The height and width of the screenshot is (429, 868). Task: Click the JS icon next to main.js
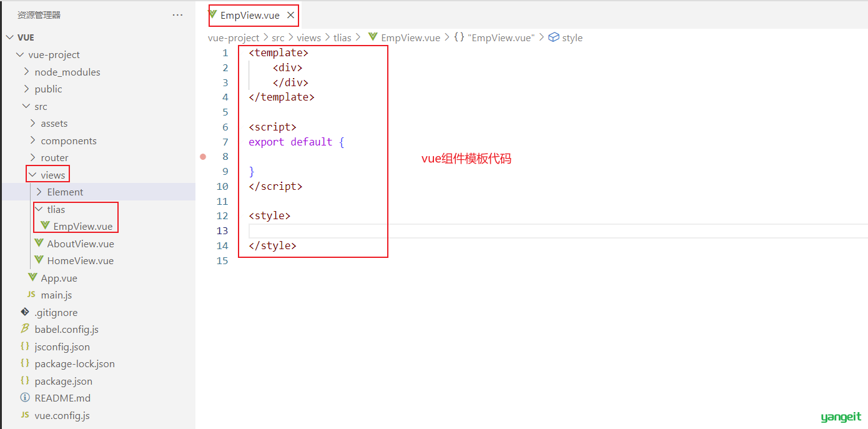point(31,295)
